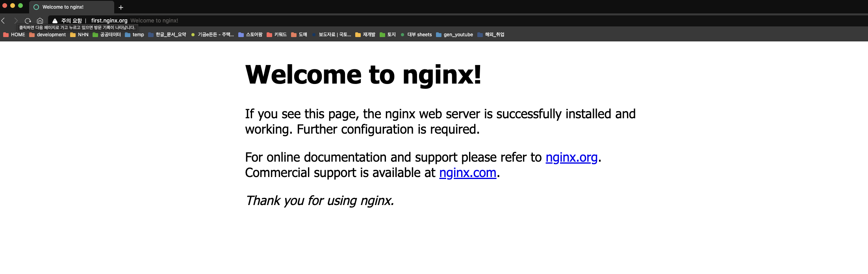
Task: Open the 보도자료 | 국토 bookmark
Action: 331,35
